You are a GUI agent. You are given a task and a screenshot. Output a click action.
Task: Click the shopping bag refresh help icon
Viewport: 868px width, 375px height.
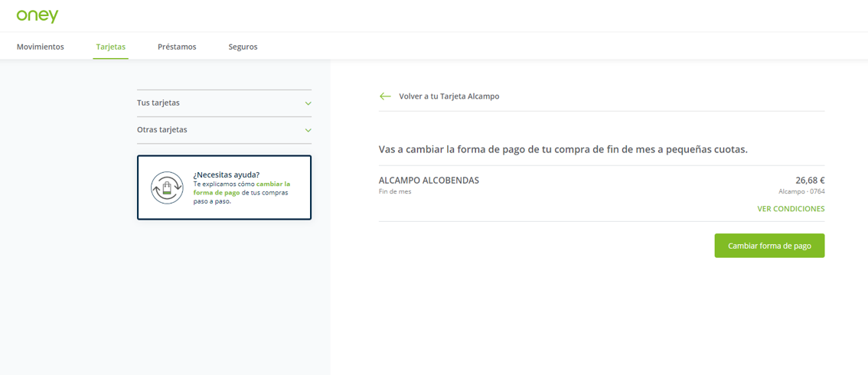tap(167, 187)
